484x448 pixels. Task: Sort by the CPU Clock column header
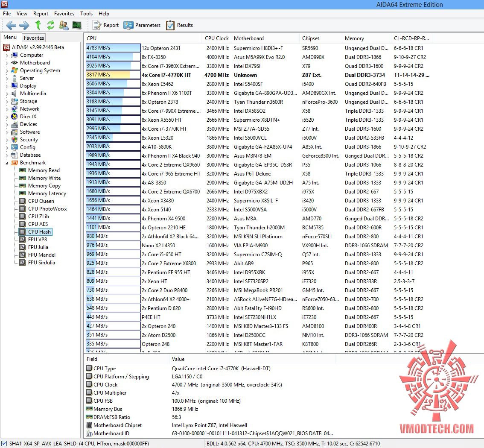pyautogui.click(x=217, y=38)
